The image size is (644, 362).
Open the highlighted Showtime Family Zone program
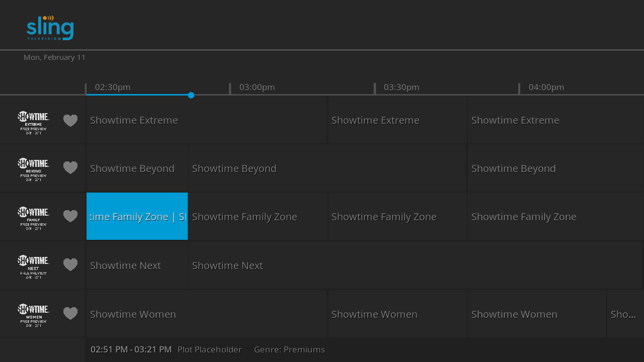coord(137,217)
